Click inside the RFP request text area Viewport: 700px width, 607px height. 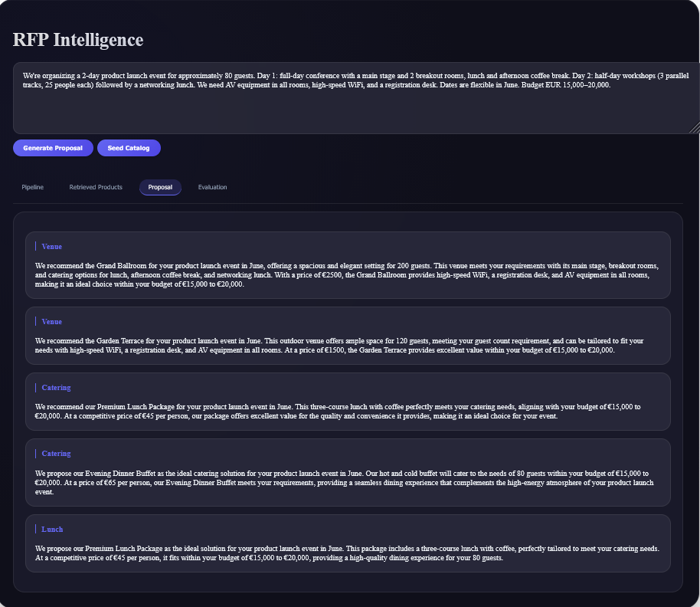coord(356,98)
